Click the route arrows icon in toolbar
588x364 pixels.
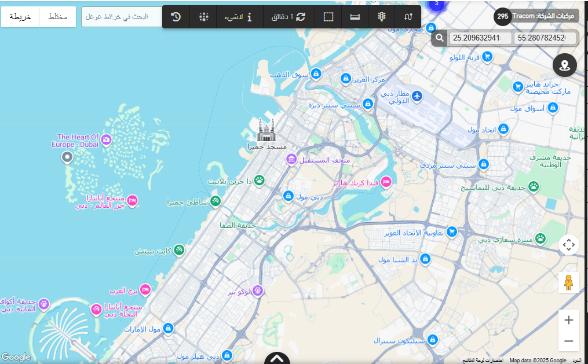[408, 17]
